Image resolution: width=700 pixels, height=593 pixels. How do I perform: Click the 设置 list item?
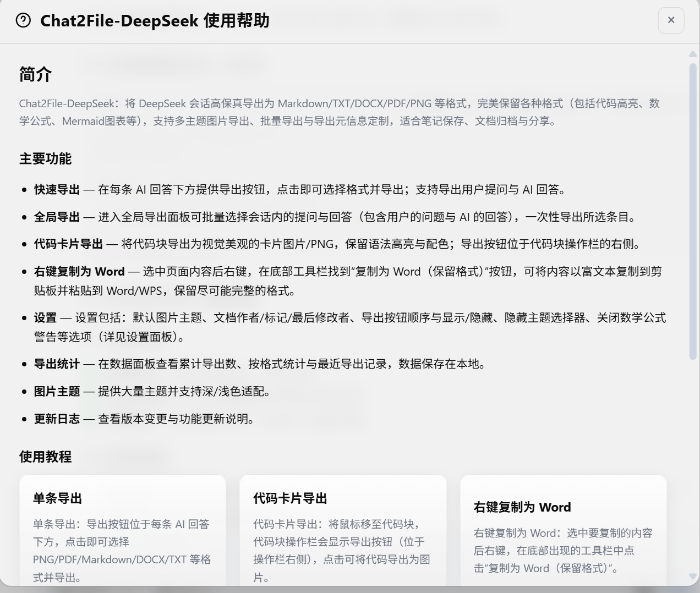[x=350, y=327]
